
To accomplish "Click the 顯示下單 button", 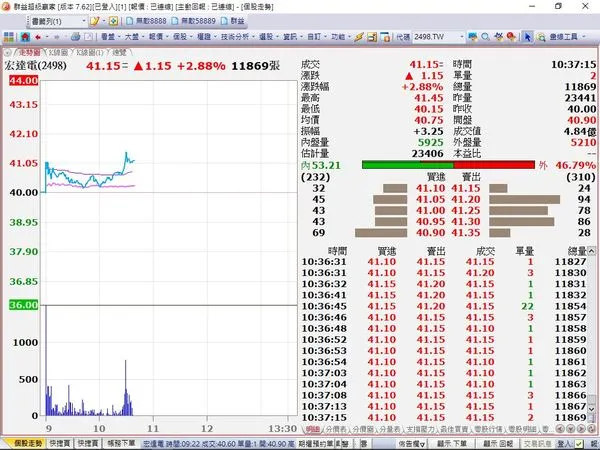I will tap(452, 444).
